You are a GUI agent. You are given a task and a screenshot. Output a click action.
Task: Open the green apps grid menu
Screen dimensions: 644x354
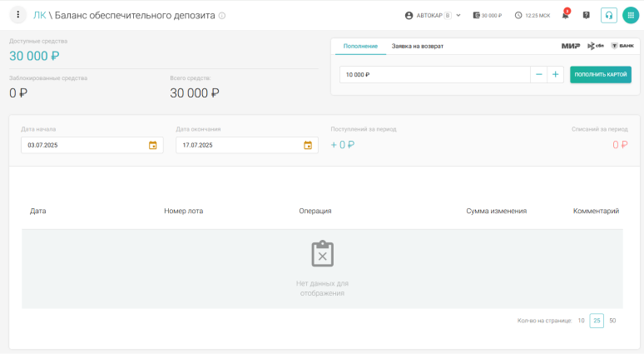(631, 15)
